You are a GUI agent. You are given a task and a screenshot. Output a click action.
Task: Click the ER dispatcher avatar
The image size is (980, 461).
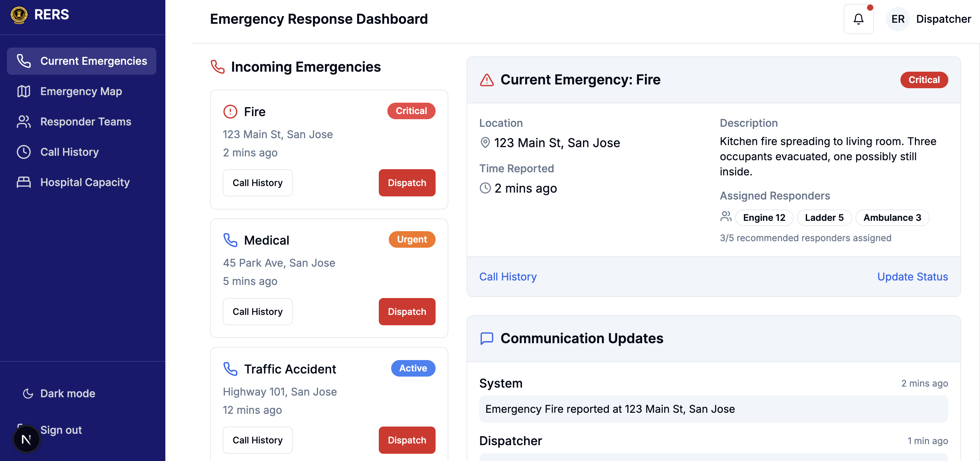[x=898, y=19]
